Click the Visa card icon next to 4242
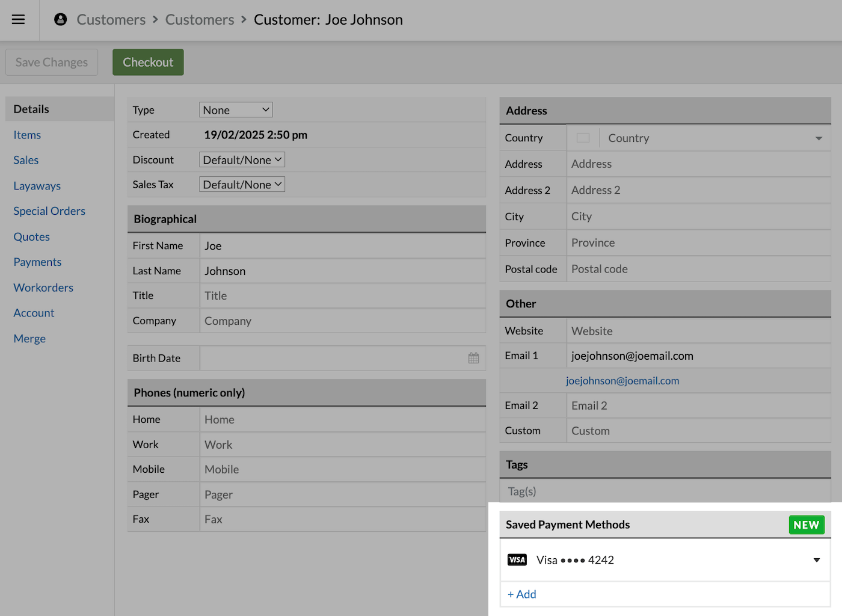The height and width of the screenshot is (616, 842). pos(517,559)
